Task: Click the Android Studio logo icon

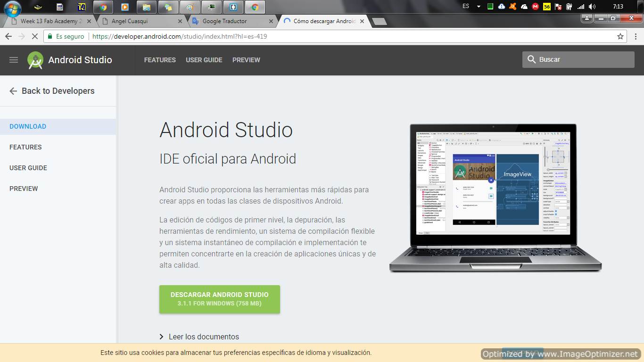Action: [x=35, y=60]
